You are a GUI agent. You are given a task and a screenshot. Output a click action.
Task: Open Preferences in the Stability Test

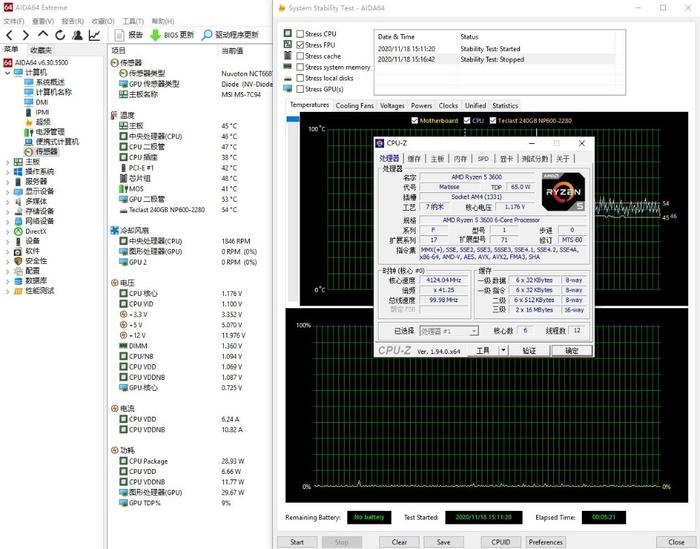[x=546, y=542]
